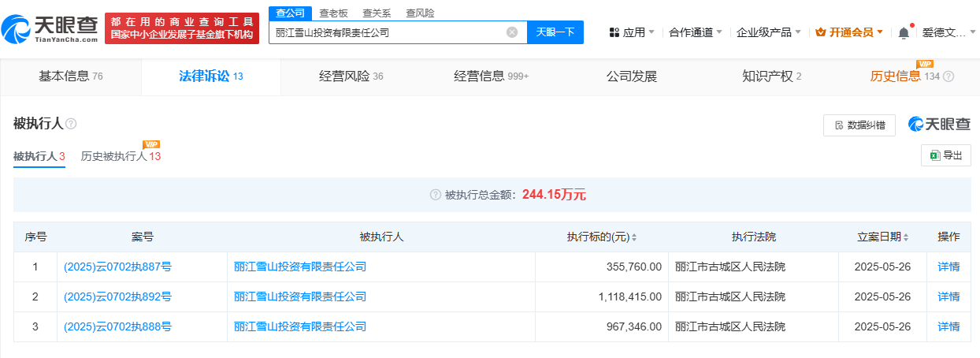Switch to 查老板 search tab

[333, 13]
